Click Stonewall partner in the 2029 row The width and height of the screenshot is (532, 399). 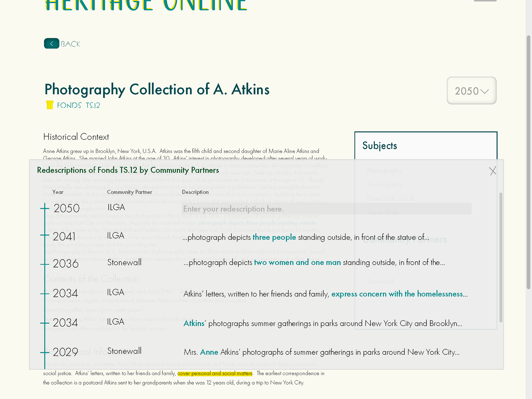pos(124,351)
